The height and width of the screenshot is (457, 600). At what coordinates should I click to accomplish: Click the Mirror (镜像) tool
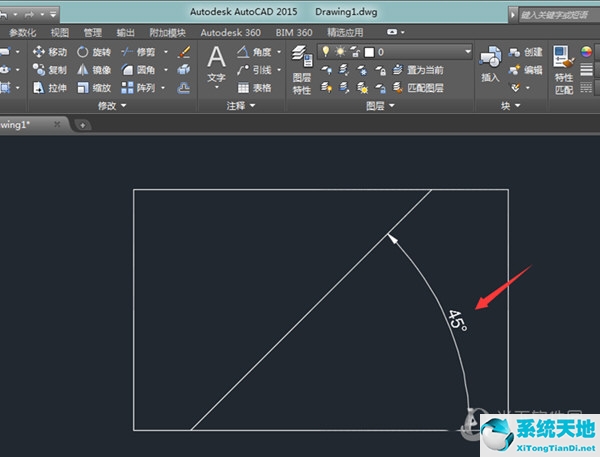coord(93,69)
